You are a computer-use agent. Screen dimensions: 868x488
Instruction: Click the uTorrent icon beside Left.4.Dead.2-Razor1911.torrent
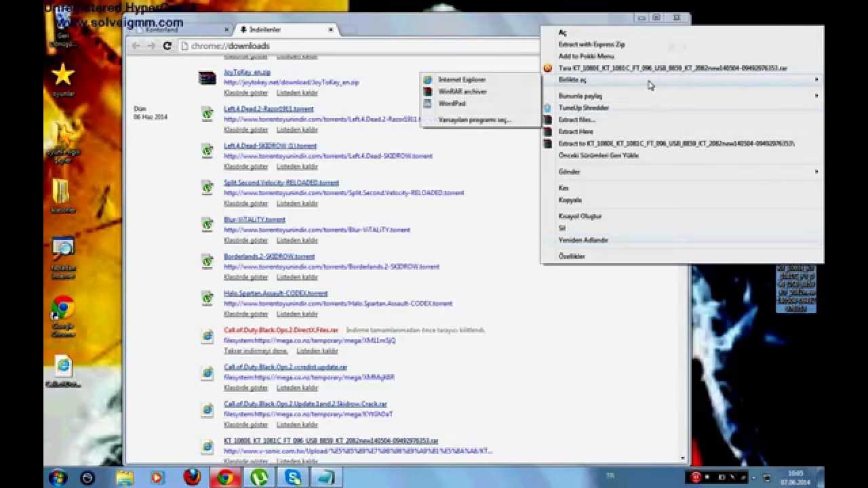[x=208, y=114]
